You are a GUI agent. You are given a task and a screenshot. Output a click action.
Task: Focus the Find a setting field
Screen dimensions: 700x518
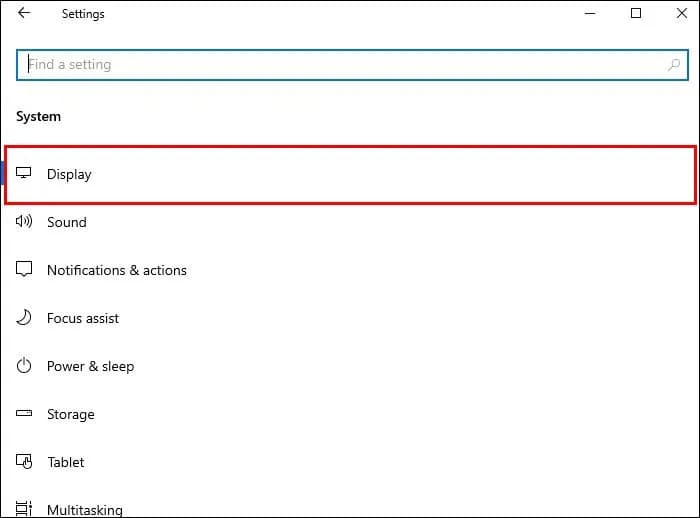(352, 65)
